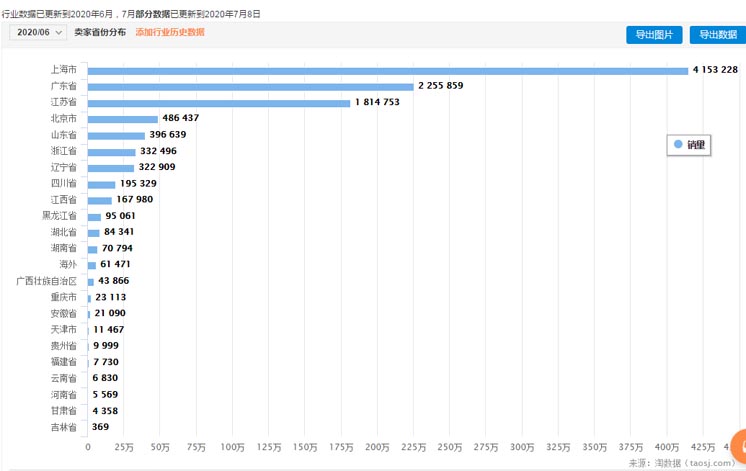Click the 山东省 bar
Screen dimensions: 746x471
pos(116,135)
